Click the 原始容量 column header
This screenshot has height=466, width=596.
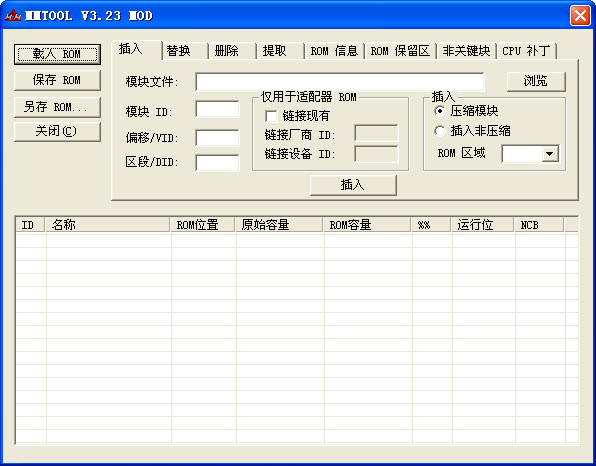(x=279, y=225)
